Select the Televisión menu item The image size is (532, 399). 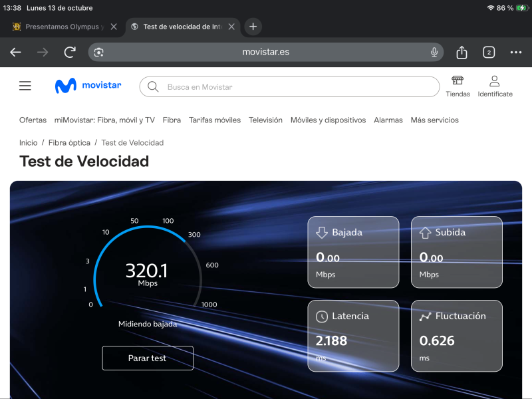pos(265,120)
